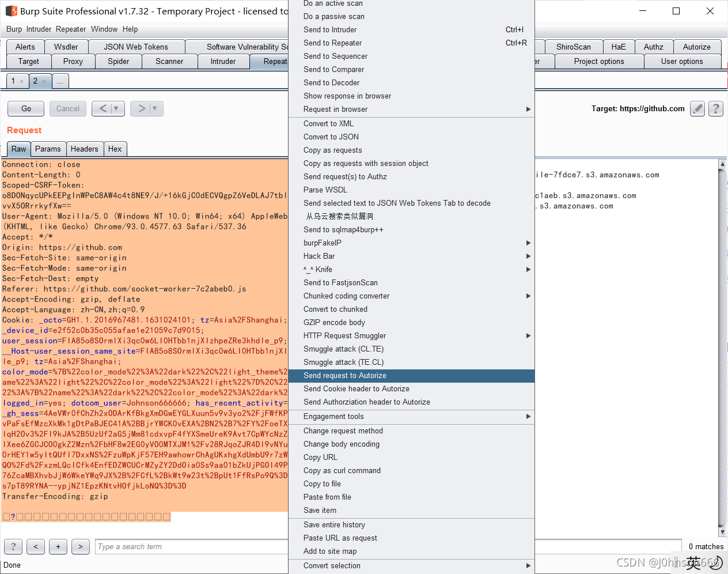Choose Send Cookie header to Autorize

(411, 389)
